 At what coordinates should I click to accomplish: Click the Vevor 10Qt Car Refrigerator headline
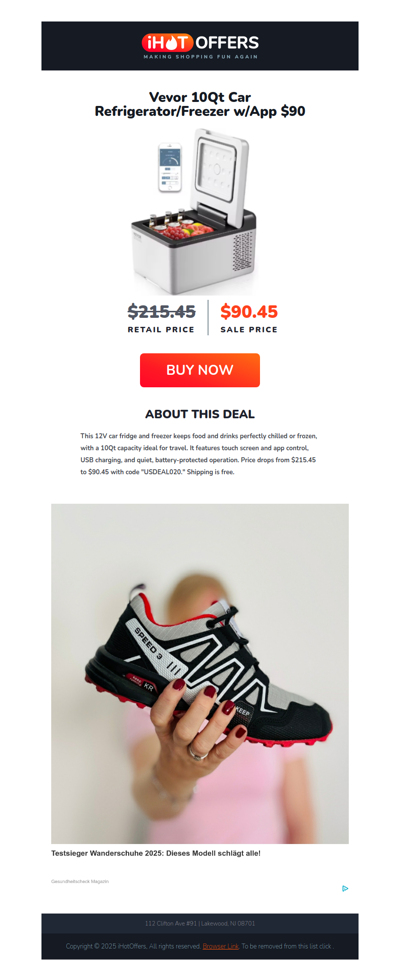pyautogui.click(x=200, y=105)
